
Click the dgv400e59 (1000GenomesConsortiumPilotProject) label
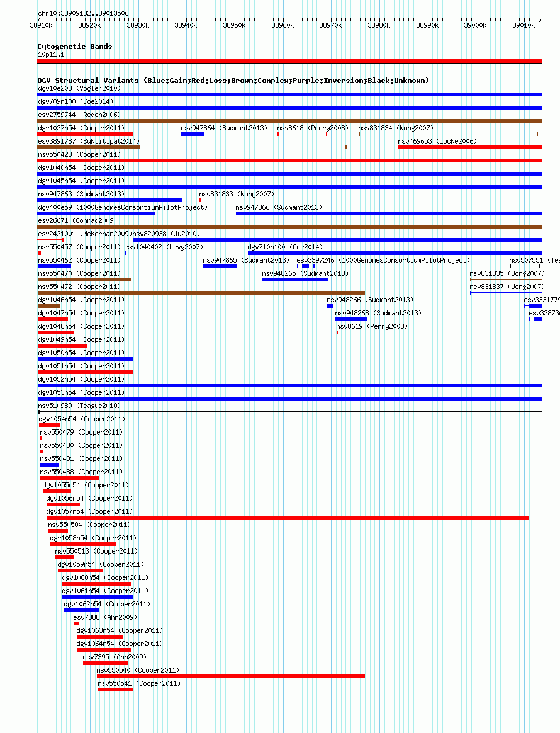point(123,207)
